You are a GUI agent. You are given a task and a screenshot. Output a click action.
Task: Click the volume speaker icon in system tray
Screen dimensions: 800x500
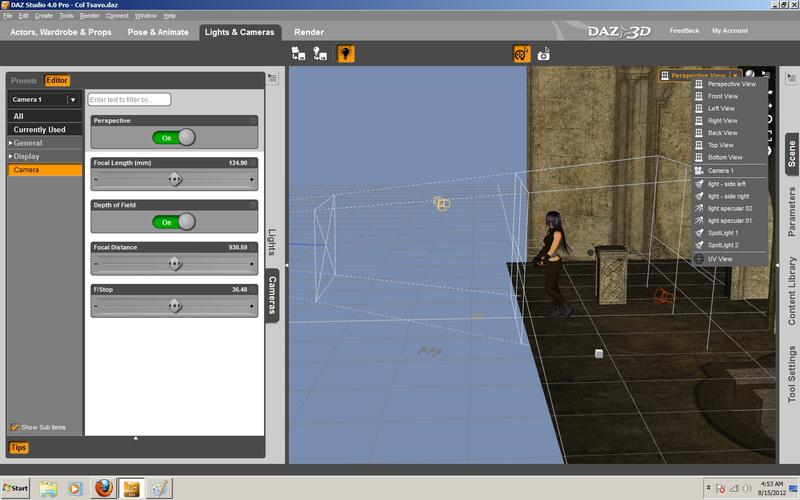(747, 488)
